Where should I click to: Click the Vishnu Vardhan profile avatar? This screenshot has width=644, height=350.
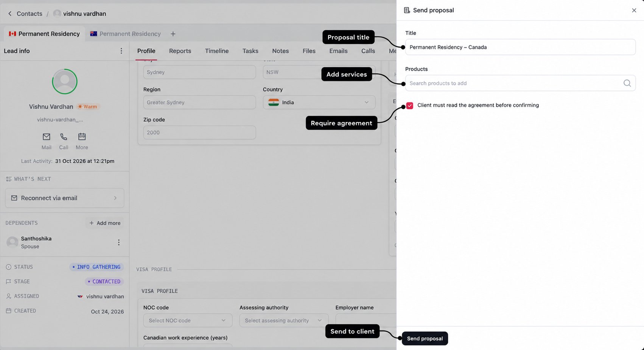point(65,81)
